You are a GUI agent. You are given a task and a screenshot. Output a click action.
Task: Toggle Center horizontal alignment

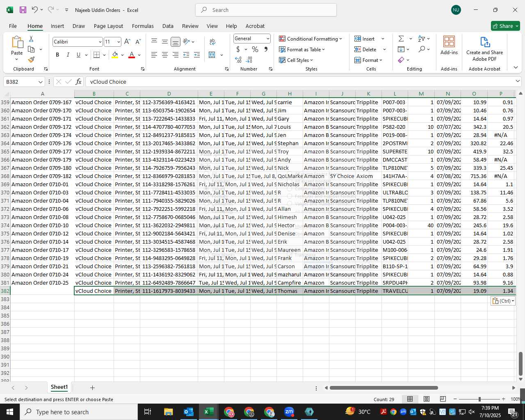[165, 55]
